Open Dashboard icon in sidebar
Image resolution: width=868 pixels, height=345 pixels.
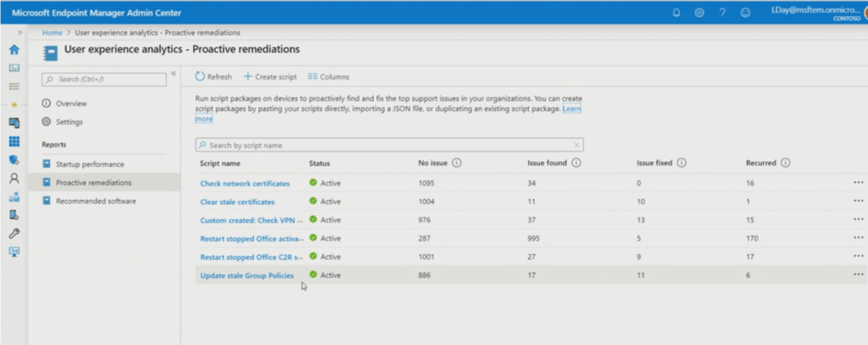tap(14, 68)
